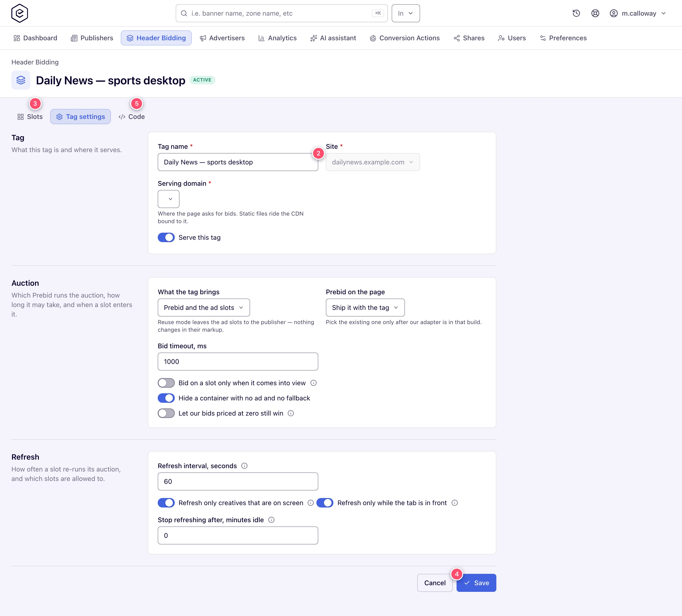Screen dimensions: 682x616
Task: Click the Refresh interval seconds field
Action: 238,481
